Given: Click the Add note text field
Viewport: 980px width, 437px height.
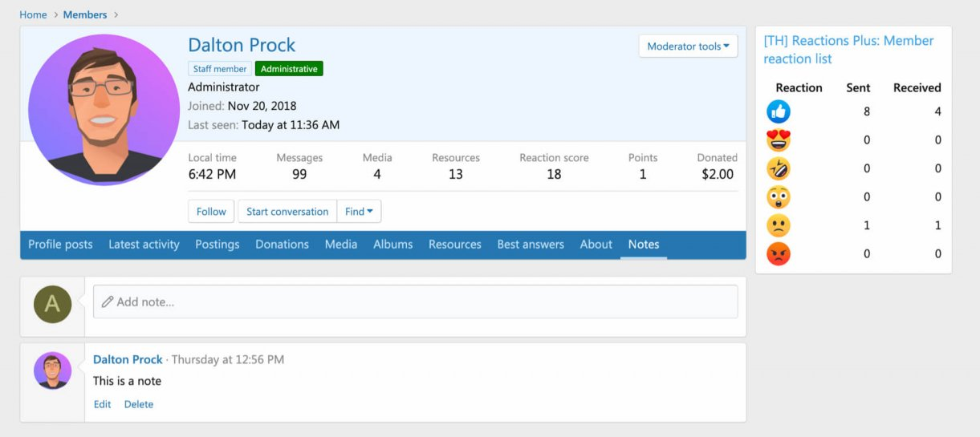Looking at the screenshot, I should 415,302.
